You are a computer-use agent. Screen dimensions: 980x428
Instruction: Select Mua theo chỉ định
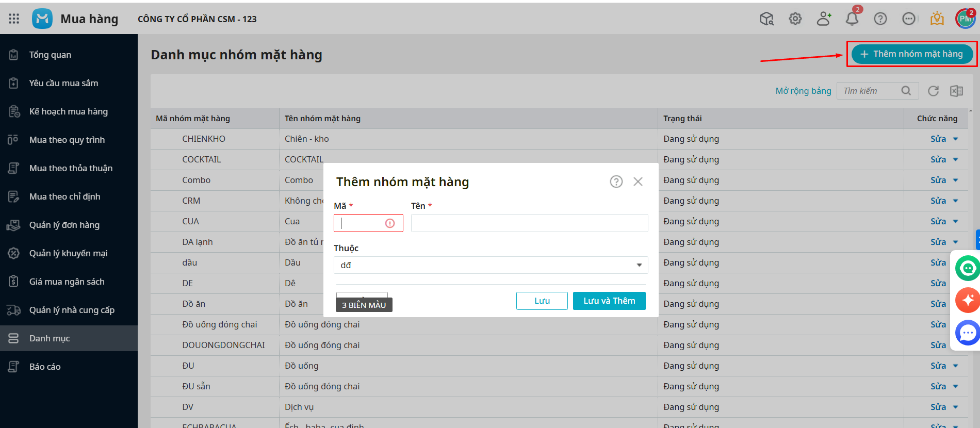coord(69,196)
